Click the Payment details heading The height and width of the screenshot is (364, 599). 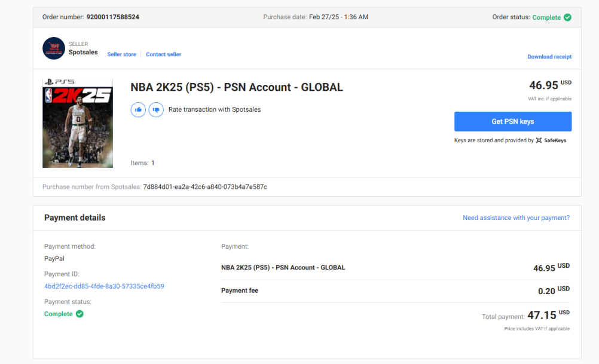tap(75, 218)
